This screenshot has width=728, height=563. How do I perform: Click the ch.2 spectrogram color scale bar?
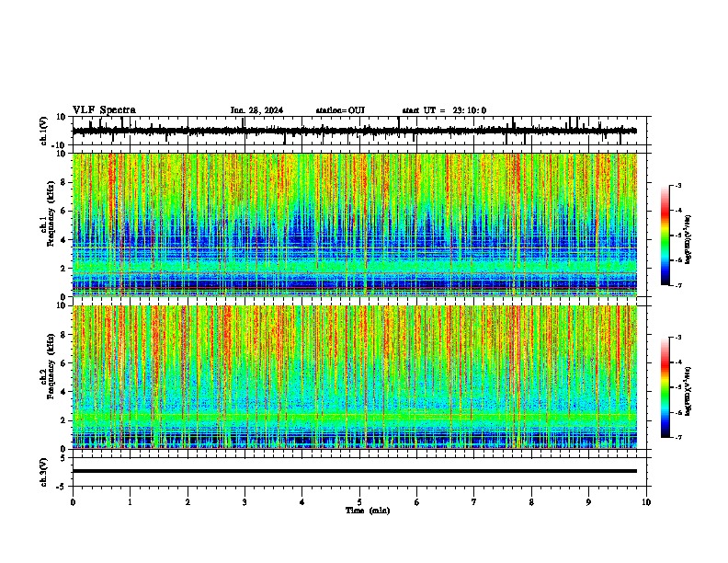[665, 387]
